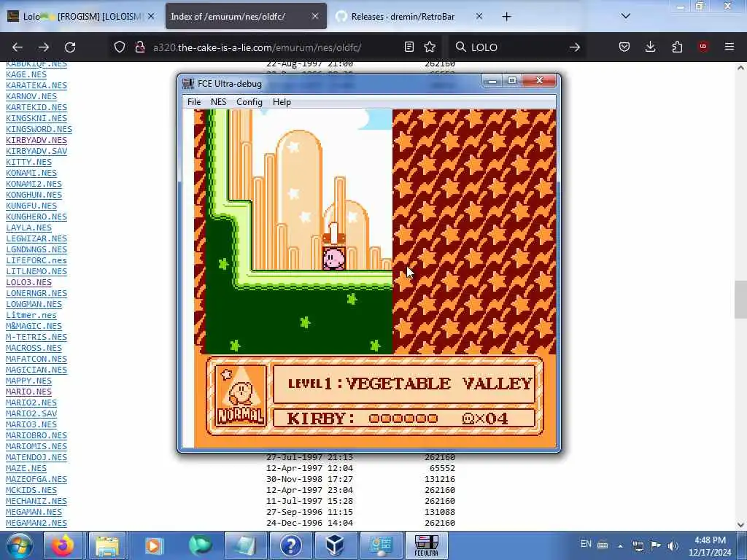
Task: Select the FCE Ultra taskbar button
Action: (x=426, y=545)
